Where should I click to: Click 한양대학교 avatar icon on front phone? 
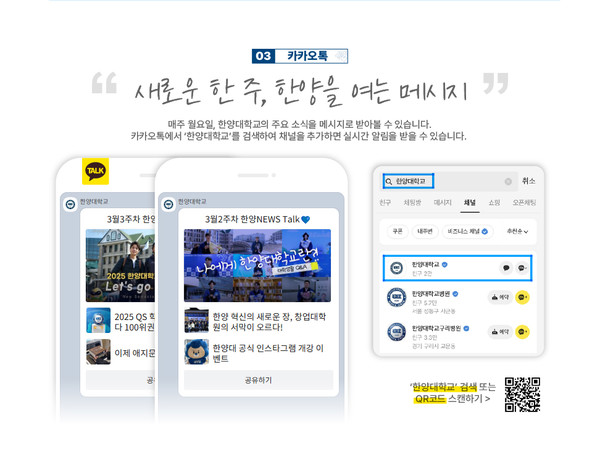(168, 205)
